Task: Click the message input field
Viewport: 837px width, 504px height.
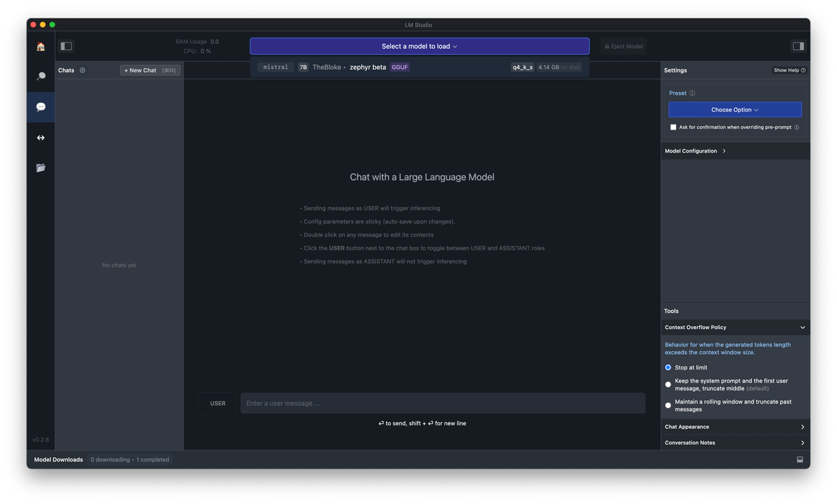Action: 442,404
